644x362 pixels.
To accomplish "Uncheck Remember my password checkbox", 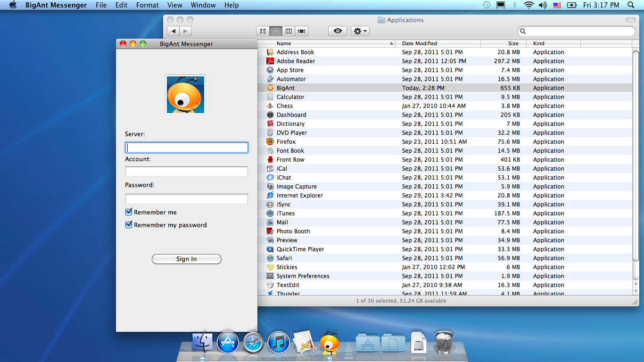I will pos(129,225).
